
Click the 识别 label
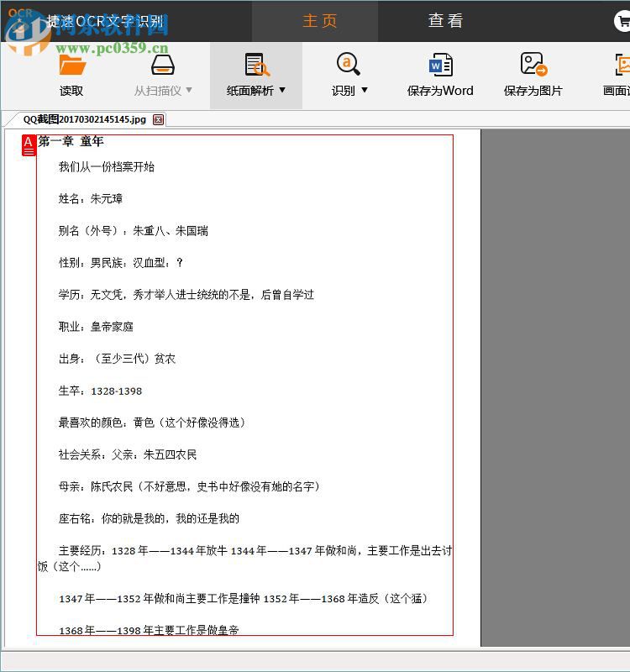point(344,91)
